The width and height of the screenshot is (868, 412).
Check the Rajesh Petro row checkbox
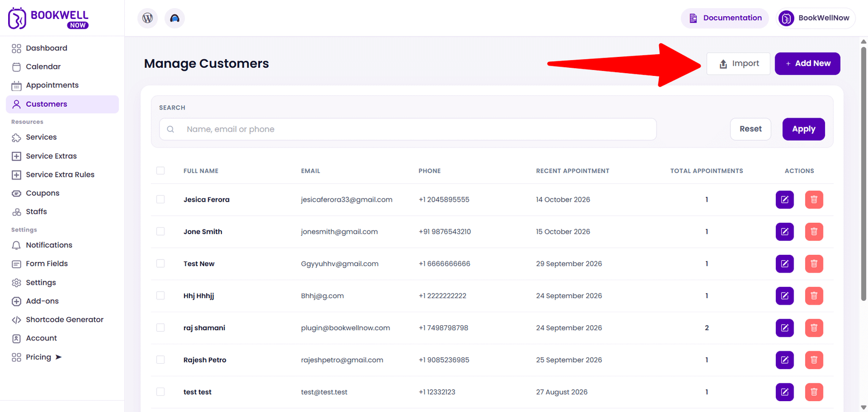click(161, 359)
